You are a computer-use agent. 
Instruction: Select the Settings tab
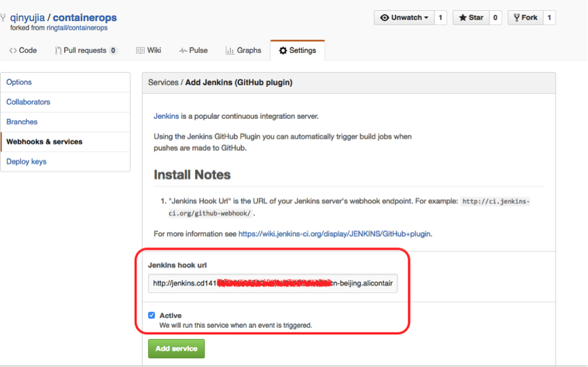pos(297,50)
